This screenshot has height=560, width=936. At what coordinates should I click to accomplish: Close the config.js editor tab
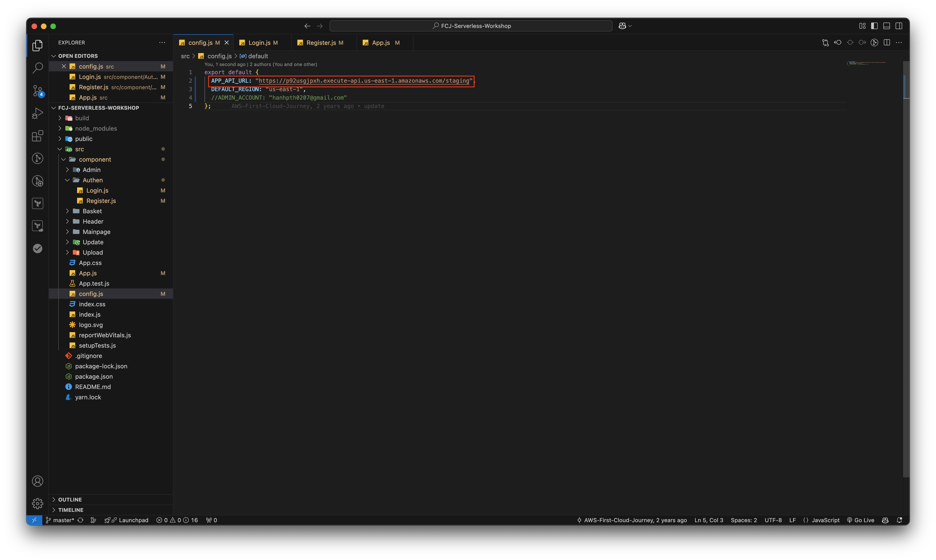(227, 43)
